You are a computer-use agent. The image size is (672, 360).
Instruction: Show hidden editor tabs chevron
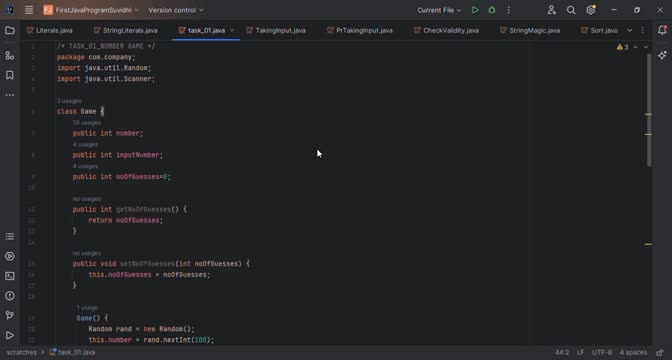tap(629, 30)
